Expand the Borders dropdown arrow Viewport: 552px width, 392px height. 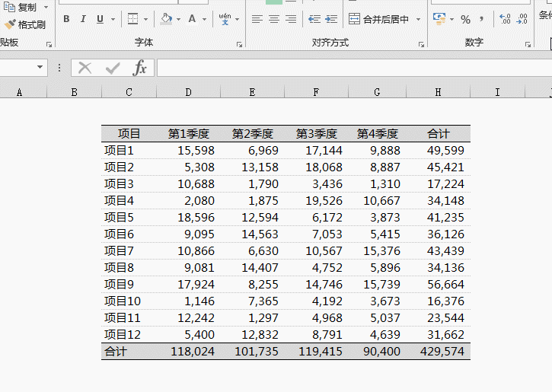tap(145, 19)
